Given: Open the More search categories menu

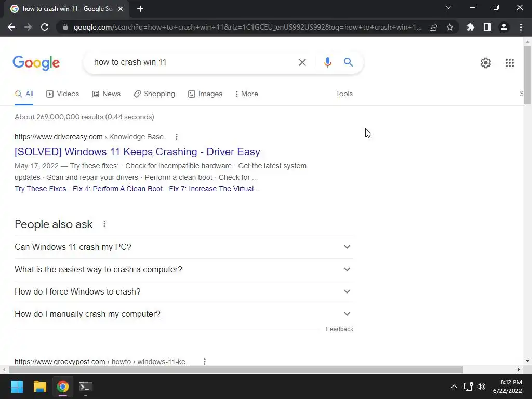Looking at the screenshot, I should [247, 94].
